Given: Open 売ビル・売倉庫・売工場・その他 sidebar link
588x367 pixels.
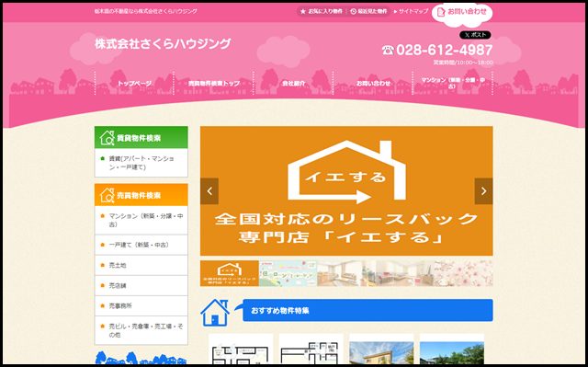Looking at the screenshot, I should [141, 330].
